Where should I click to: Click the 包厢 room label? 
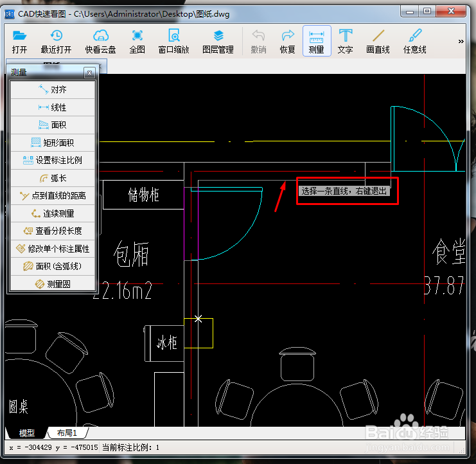[131, 254]
